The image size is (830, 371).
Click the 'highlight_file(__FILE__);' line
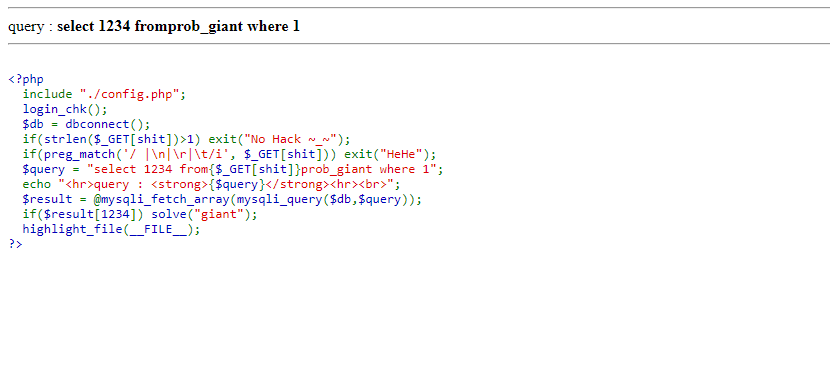(112, 229)
